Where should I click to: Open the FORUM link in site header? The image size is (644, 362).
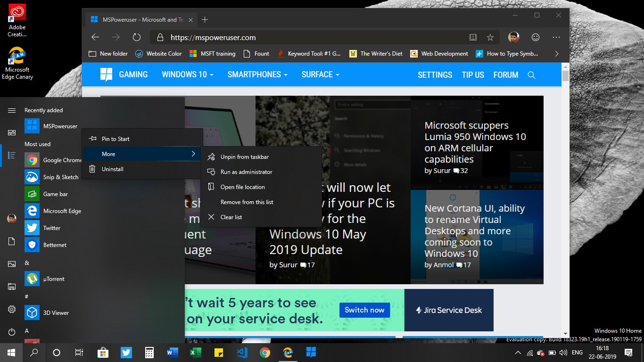[x=505, y=75]
